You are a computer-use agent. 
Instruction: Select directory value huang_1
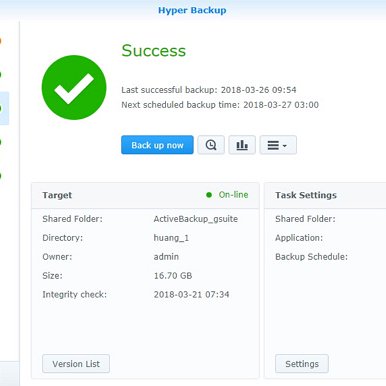[x=171, y=238]
